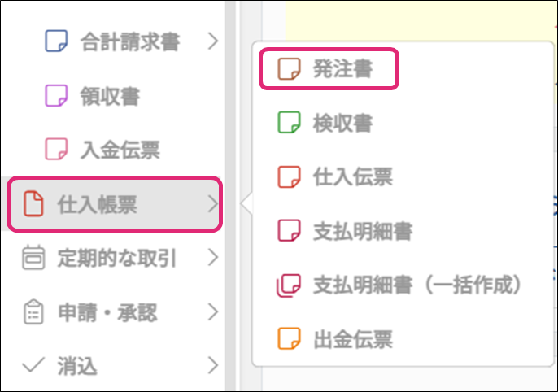Click the blue 合計請求書 document icon
Viewport: 558px width, 392px height.
(55, 41)
